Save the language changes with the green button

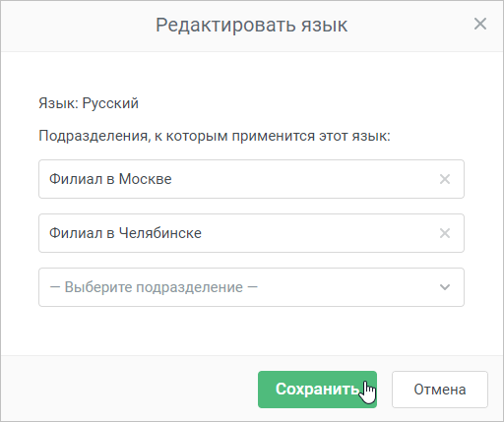[317, 390]
